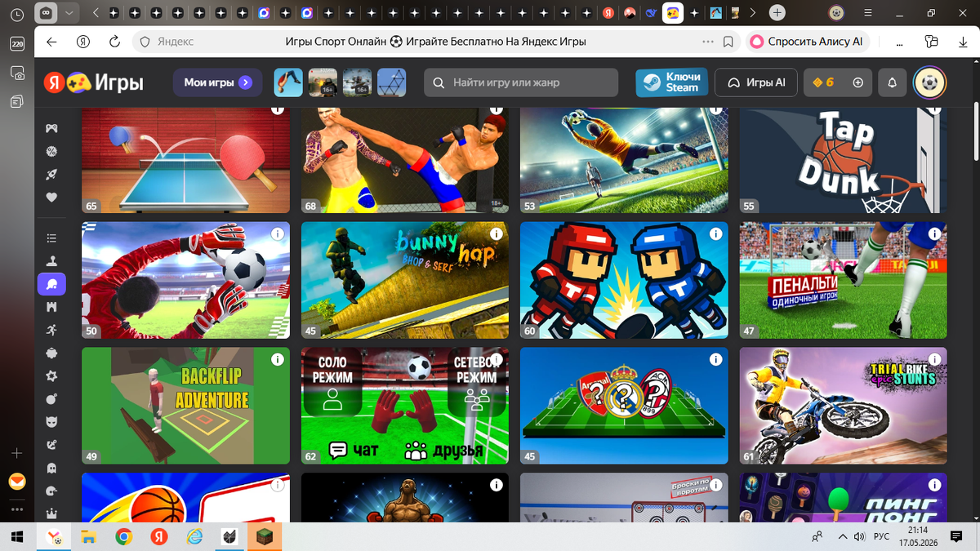Open a new tab with the plus button
This screenshot has width=980, height=551.
click(x=777, y=13)
